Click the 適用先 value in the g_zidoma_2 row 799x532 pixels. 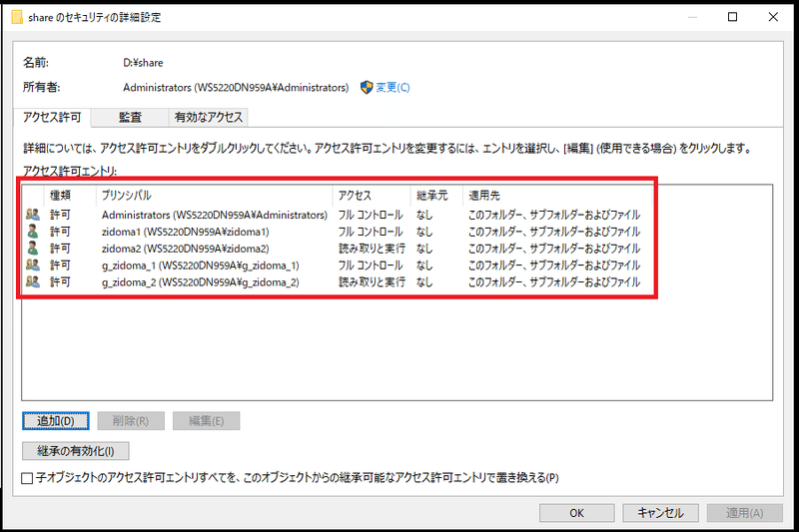pyautogui.click(x=554, y=282)
